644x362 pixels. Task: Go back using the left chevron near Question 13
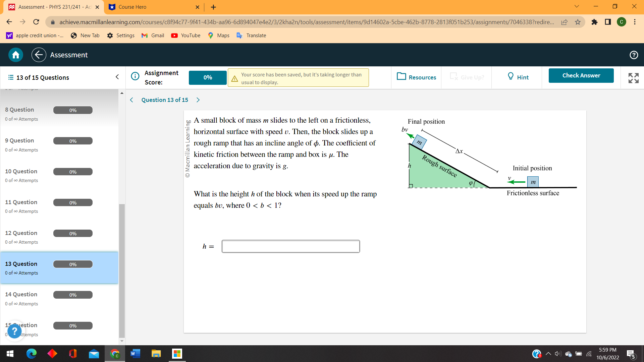click(x=131, y=100)
